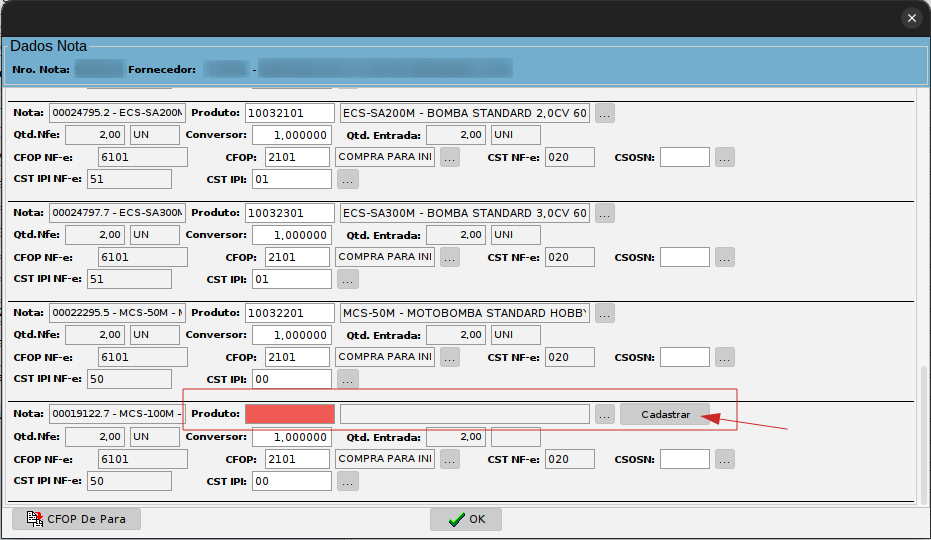Open CSOSN lookup for product 10032301

(x=724, y=257)
